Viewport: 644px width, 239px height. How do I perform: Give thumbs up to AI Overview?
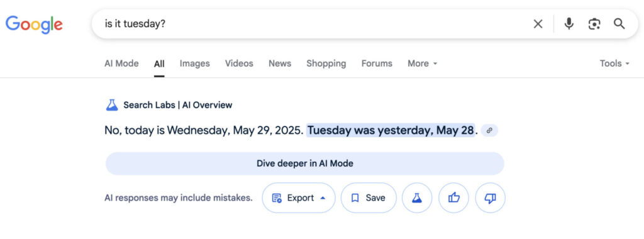pos(454,198)
